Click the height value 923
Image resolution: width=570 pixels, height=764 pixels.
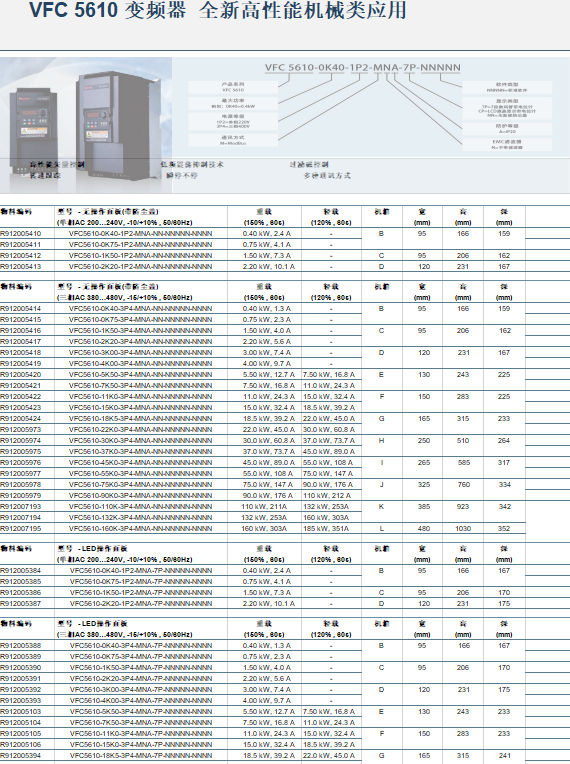point(463,507)
